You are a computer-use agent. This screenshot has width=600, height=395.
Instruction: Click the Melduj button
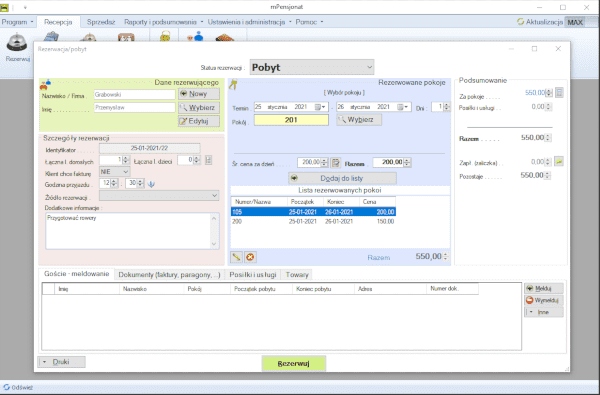pos(543,288)
